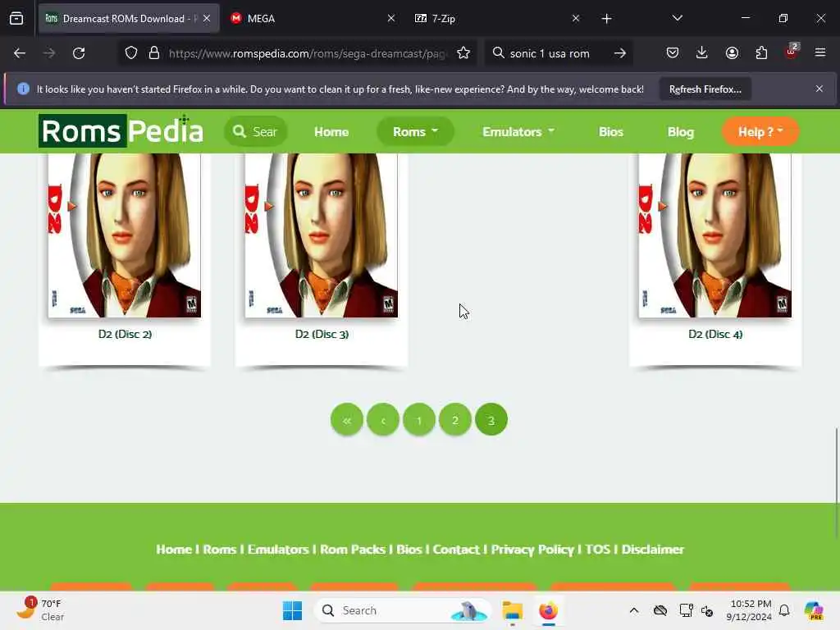
Task: Open the D2 (Disc 2) link
Action: 125,335
